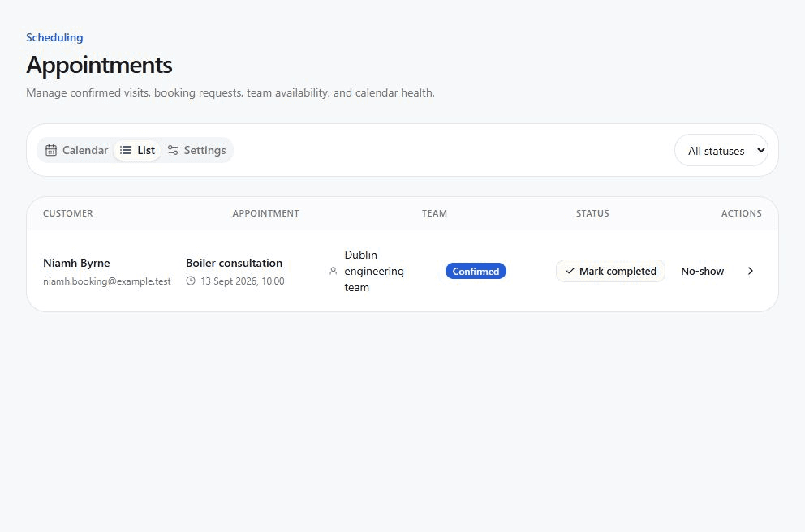Click the Scheduling breadcrumb link
Screen dimensions: 805x532
tap(54, 37)
